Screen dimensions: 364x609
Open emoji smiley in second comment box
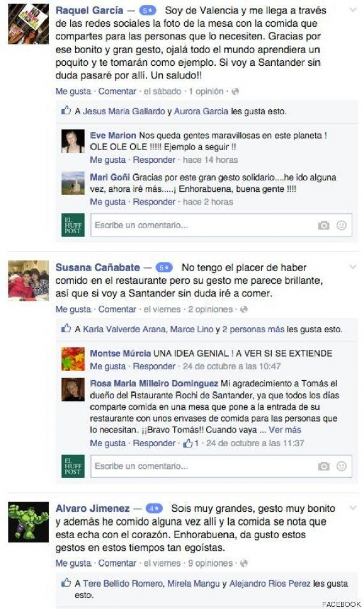(341, 466)
